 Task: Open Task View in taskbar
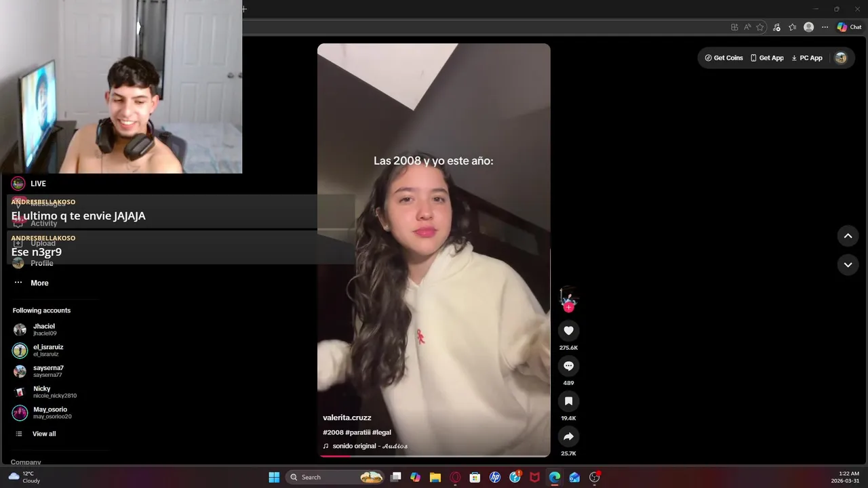pos(396,477)
